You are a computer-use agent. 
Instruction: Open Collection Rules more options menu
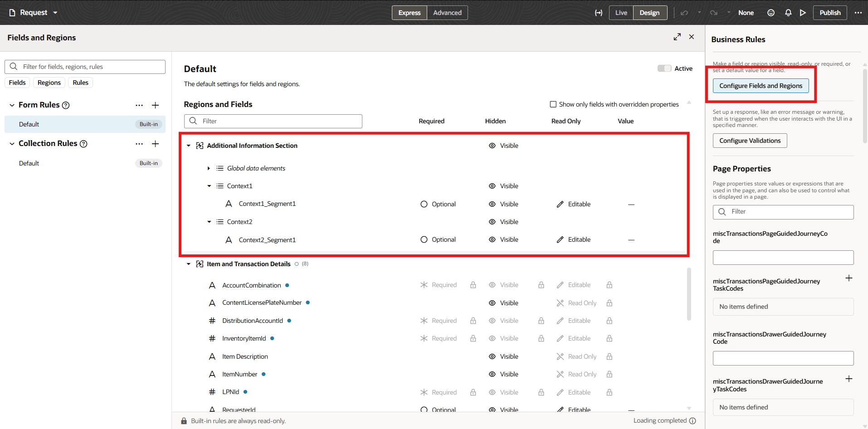coord(139,144)
